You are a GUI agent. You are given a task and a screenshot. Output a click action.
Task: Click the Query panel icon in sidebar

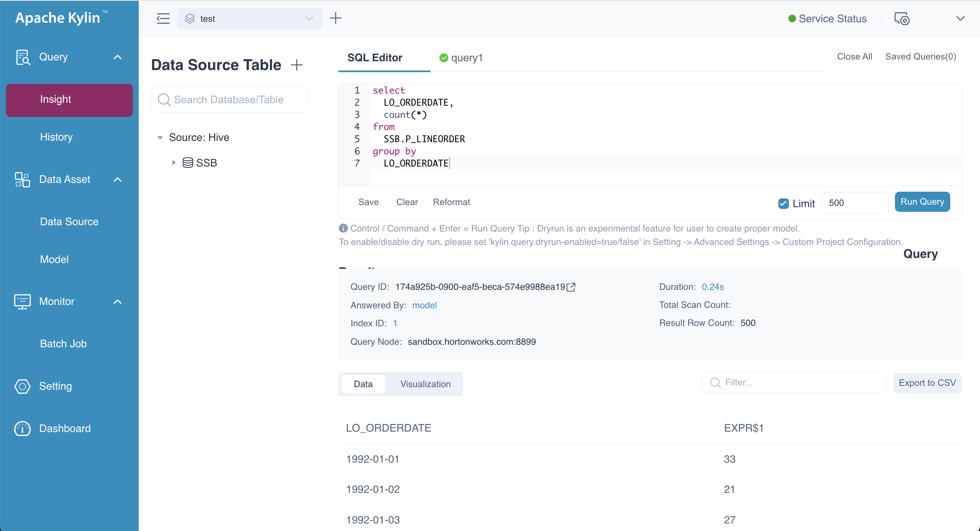pos(22,57)
